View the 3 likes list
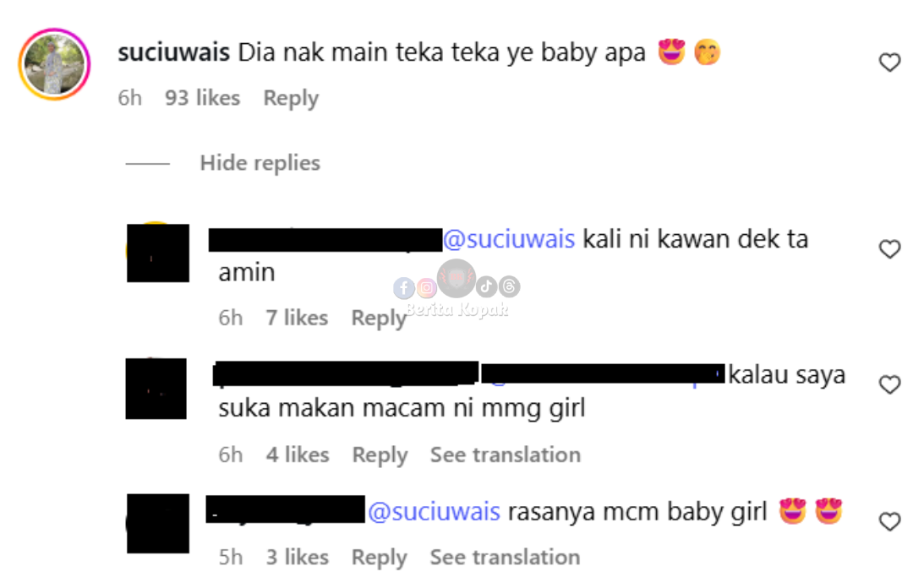The height and width of the screenshot is (588, 913). [297, 557]
